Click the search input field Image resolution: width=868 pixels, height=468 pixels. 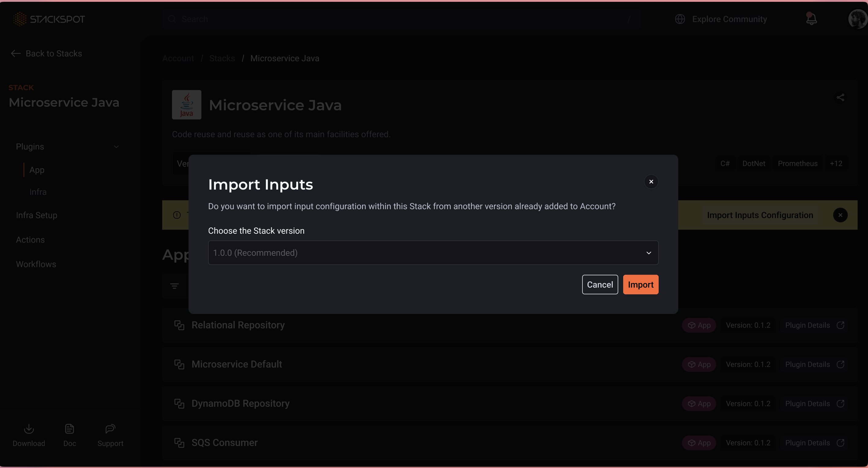click(x=401, y=19)
